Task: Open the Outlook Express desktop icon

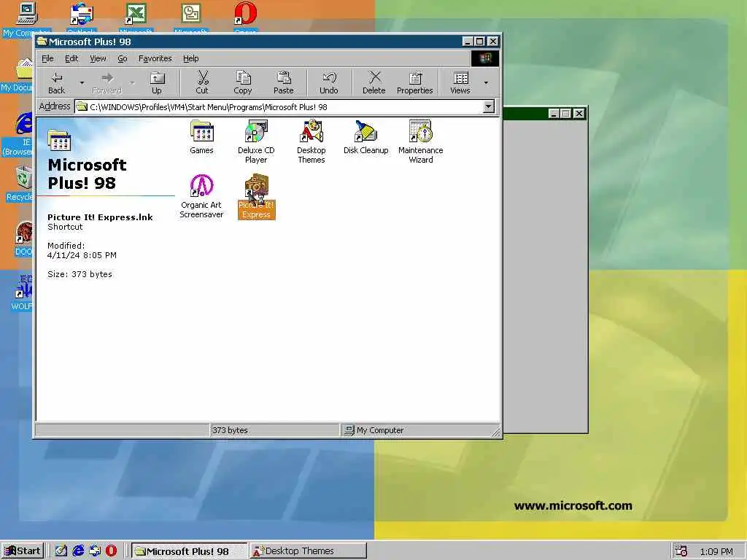Action: click(x=82, y=18)
